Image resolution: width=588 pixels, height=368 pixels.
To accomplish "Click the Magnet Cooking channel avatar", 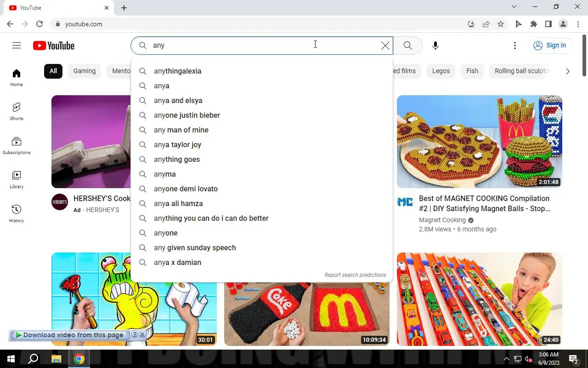I will pos(405,202).
